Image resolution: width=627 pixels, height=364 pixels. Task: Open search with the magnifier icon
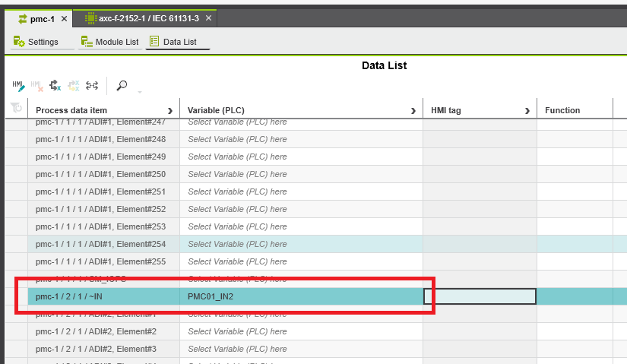click(x=122, y=86)
